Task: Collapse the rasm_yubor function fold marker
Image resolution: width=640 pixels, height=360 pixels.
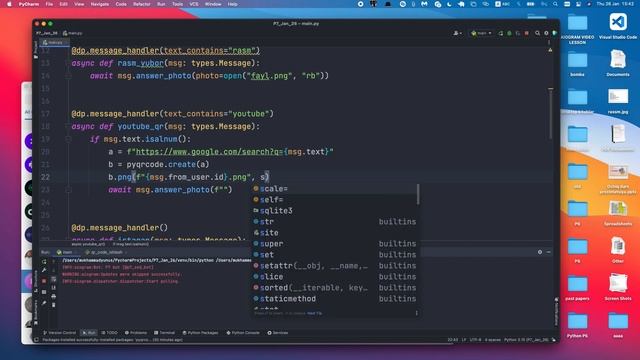Action: pos(68,63)
